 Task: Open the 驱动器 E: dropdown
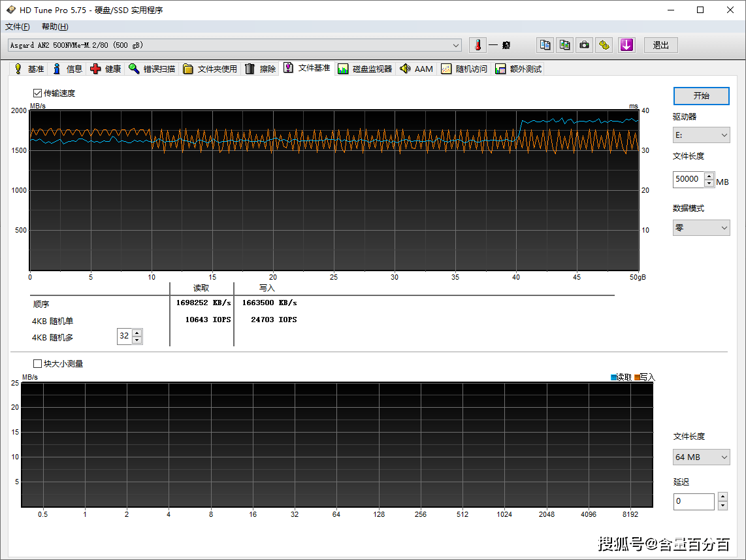coord(701,135)
